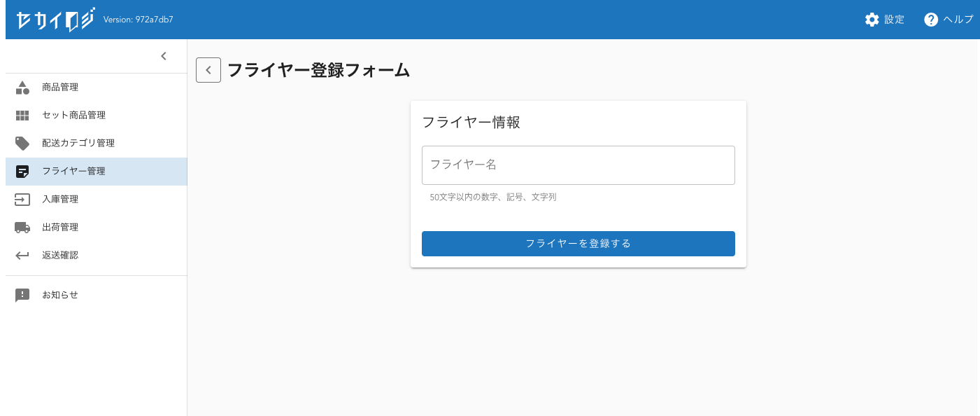Select the フライヤー管理 flyer icon
980x416 pixels.
tap(22, 171)
